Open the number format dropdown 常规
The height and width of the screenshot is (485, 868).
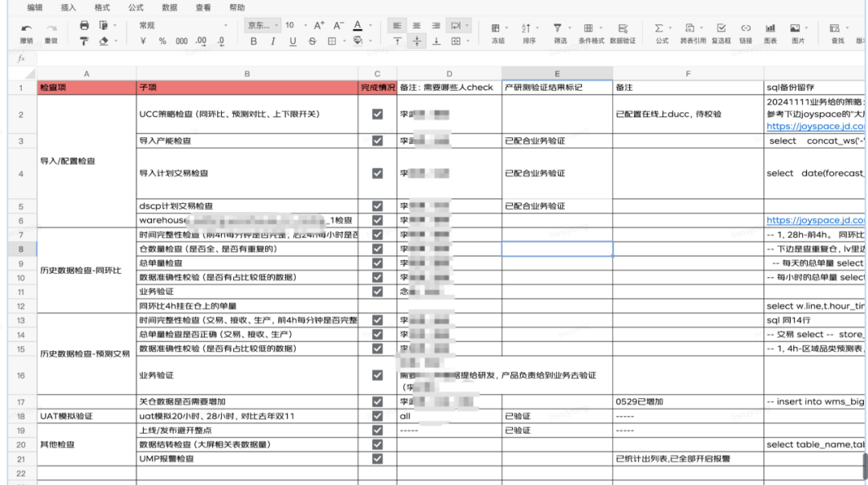(183, 26)
